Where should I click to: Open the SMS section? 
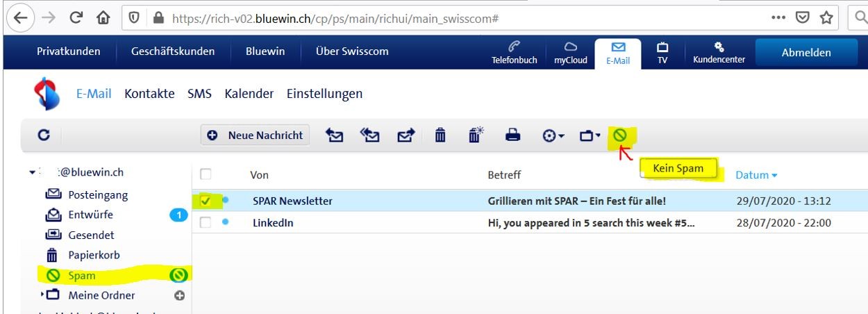coord(199,94)
